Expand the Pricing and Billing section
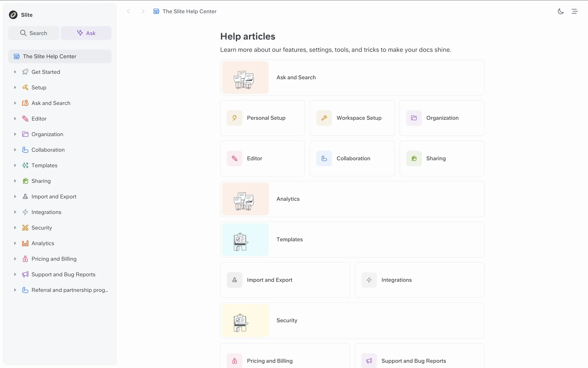 15,259
